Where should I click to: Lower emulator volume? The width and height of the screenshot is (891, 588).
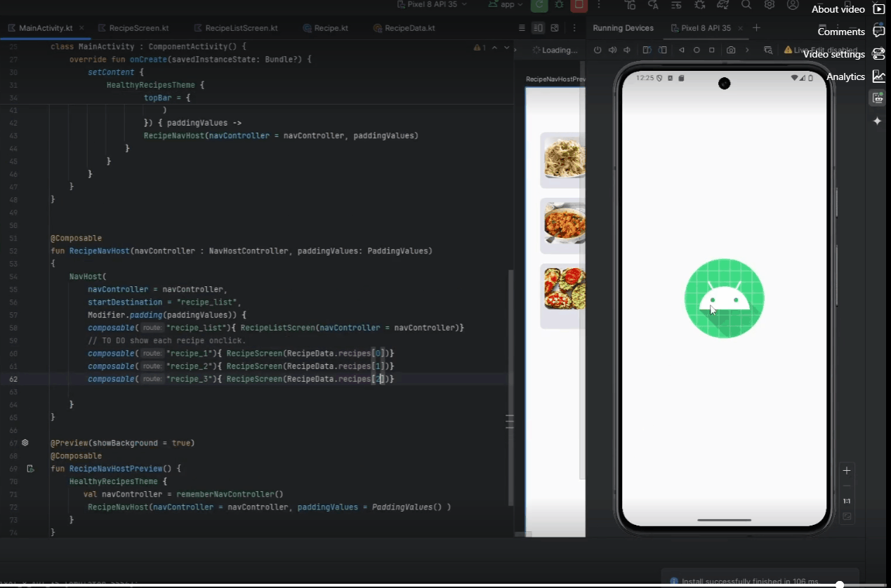(627, 51)
